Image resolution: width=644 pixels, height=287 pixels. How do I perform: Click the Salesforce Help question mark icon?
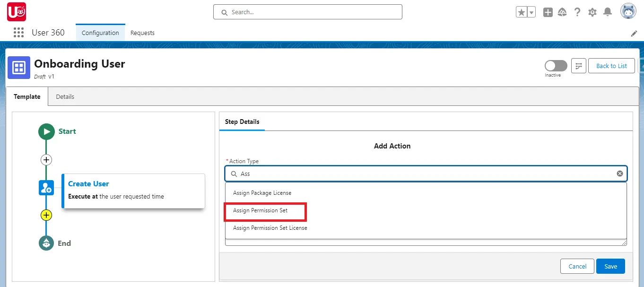577,12
